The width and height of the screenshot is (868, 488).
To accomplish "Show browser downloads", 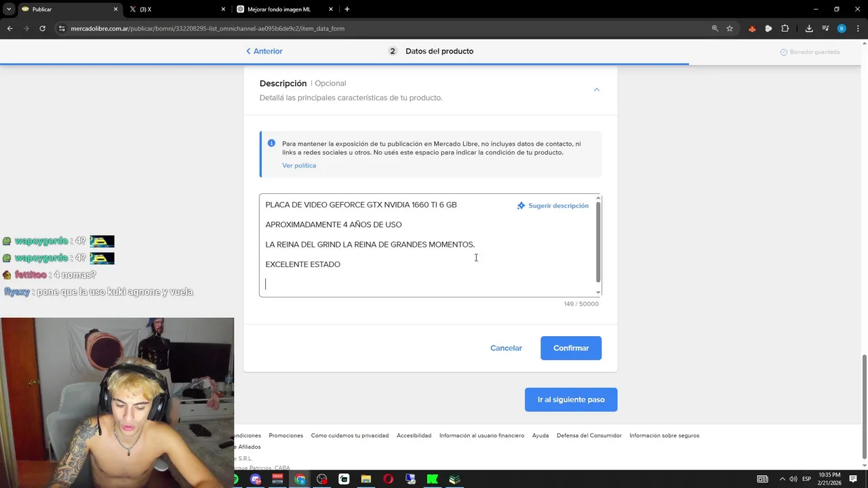I will click(809, 28).
